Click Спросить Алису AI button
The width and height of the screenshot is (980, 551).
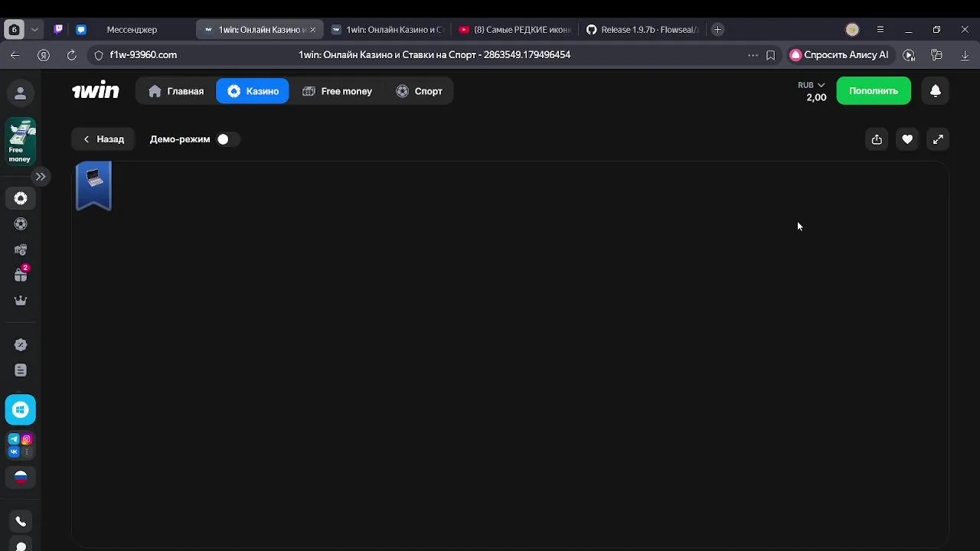click(x=839, y=55)
